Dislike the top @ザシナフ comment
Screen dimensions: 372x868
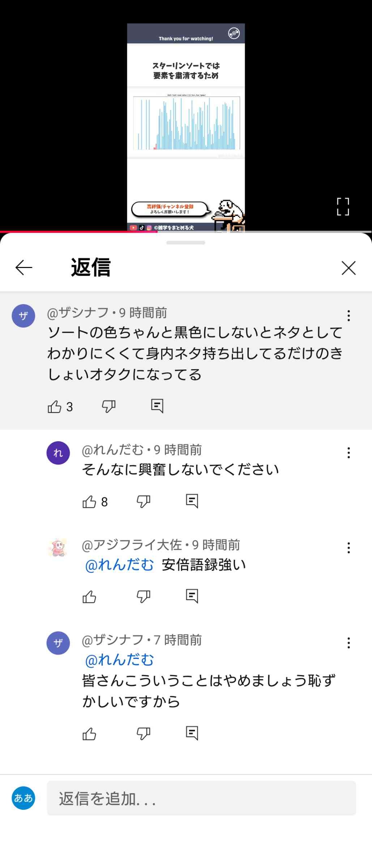pos(108,407)
